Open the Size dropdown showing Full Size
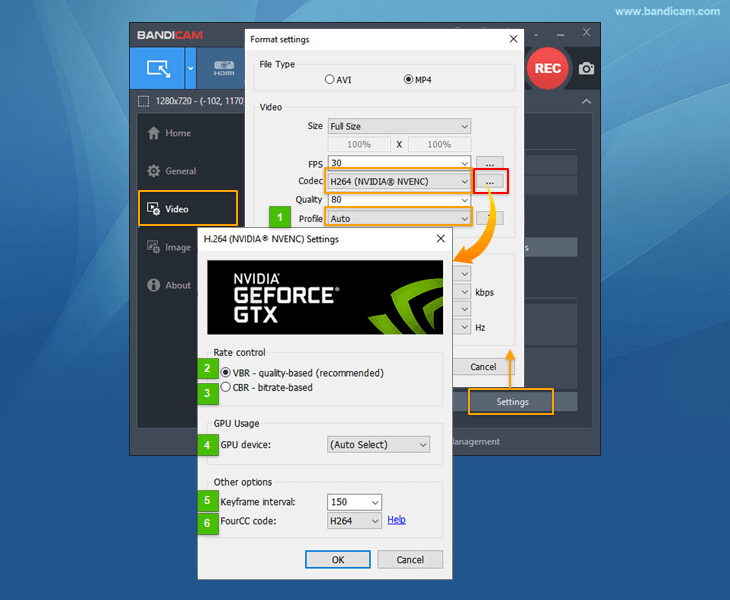The height and width of the screenshot is (600, 730). (399, 126)
